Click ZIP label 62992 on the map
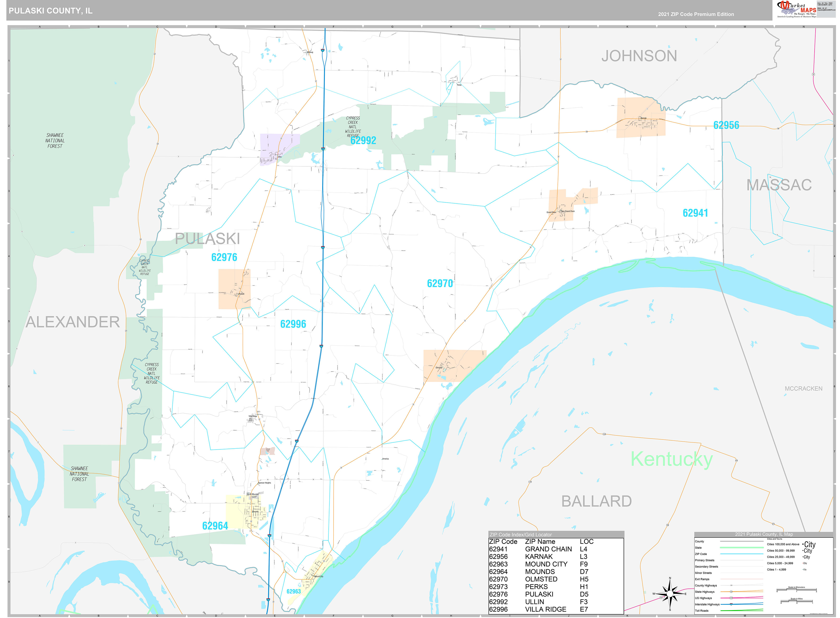Image resolution: width=840 pixels, height=618 pixels. [363, 141]
